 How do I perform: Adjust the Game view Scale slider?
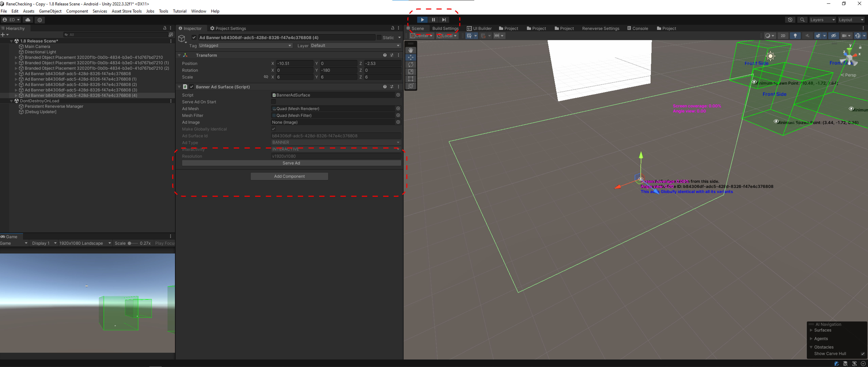(x=132, y=243)
